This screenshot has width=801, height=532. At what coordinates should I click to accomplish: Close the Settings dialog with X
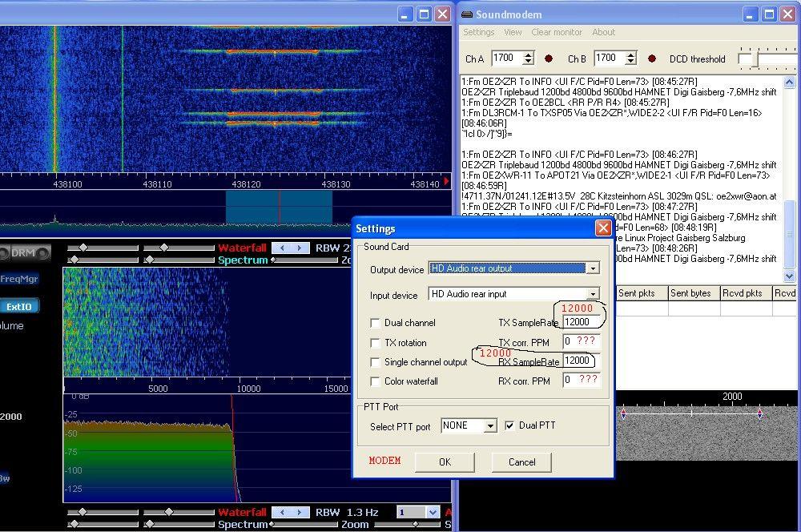pos(603,229)
